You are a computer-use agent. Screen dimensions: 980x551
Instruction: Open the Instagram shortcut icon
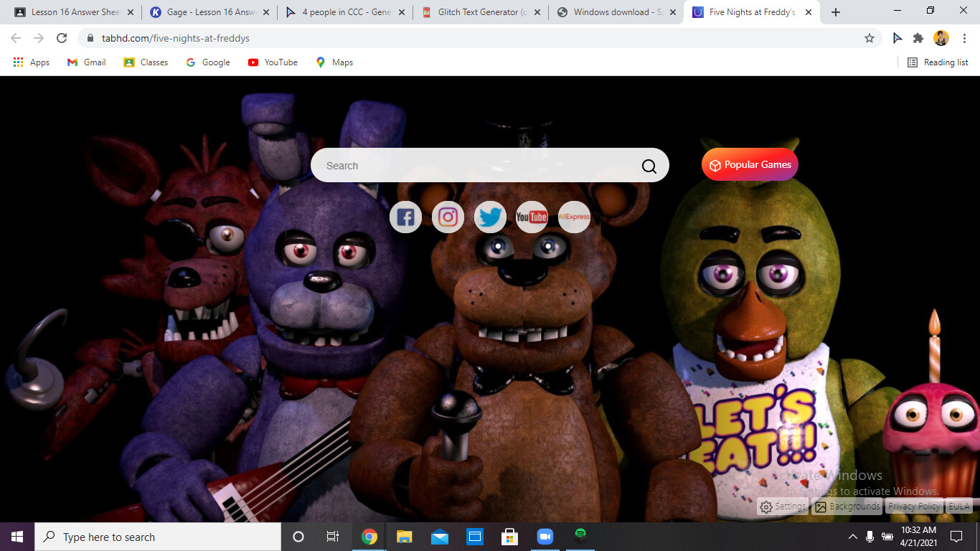(x=448, y=217)
